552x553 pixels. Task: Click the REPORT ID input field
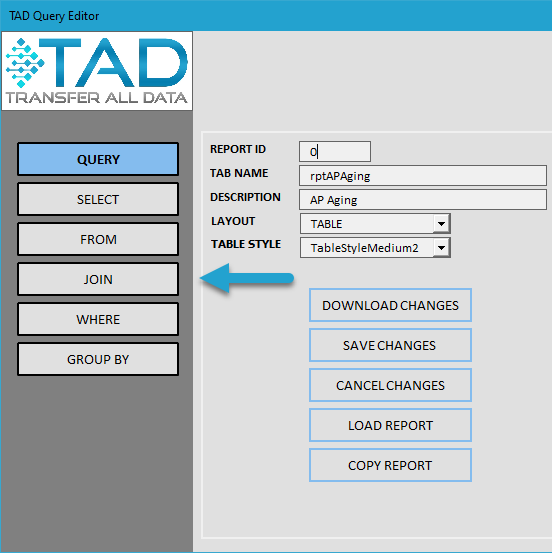pos(335,152)
